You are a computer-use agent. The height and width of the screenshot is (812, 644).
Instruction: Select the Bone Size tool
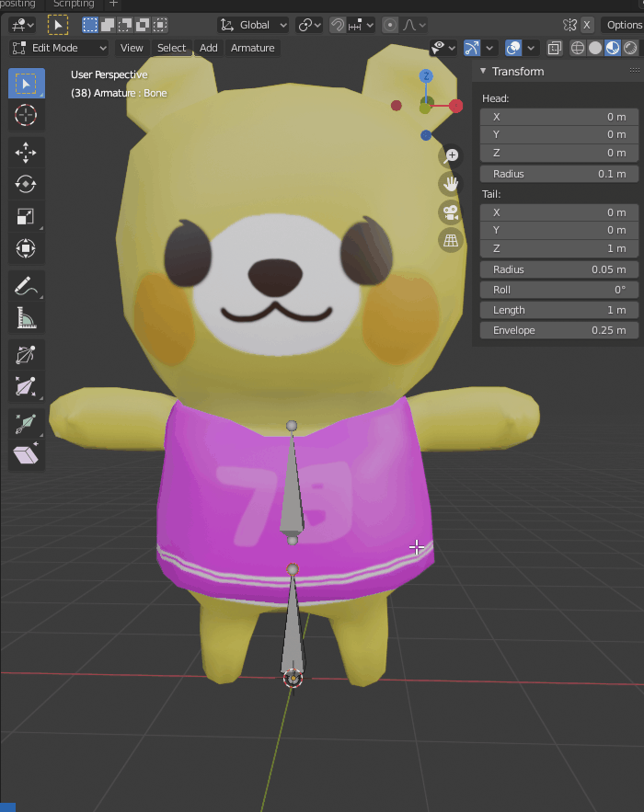26,387
